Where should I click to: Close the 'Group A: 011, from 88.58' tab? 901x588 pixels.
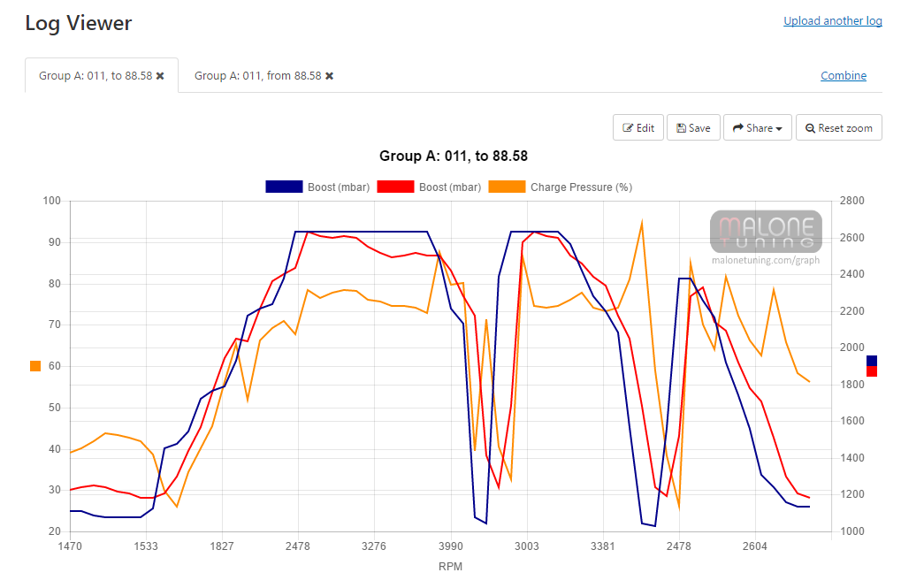(329, 76)
